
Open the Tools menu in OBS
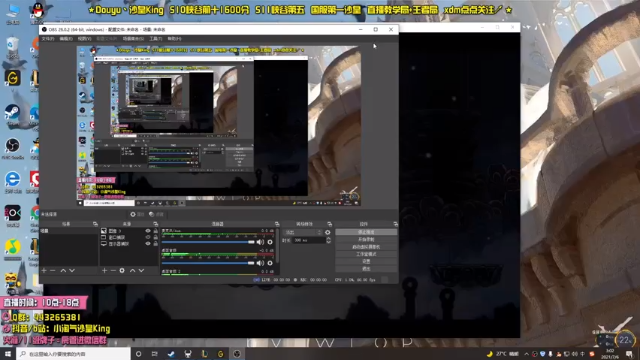click(156, 39)
